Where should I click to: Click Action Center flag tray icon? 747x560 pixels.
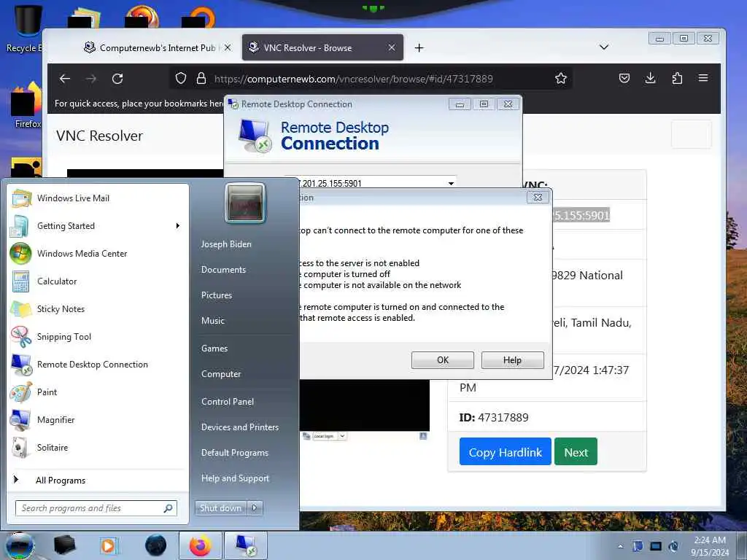(x=638, y=546)
